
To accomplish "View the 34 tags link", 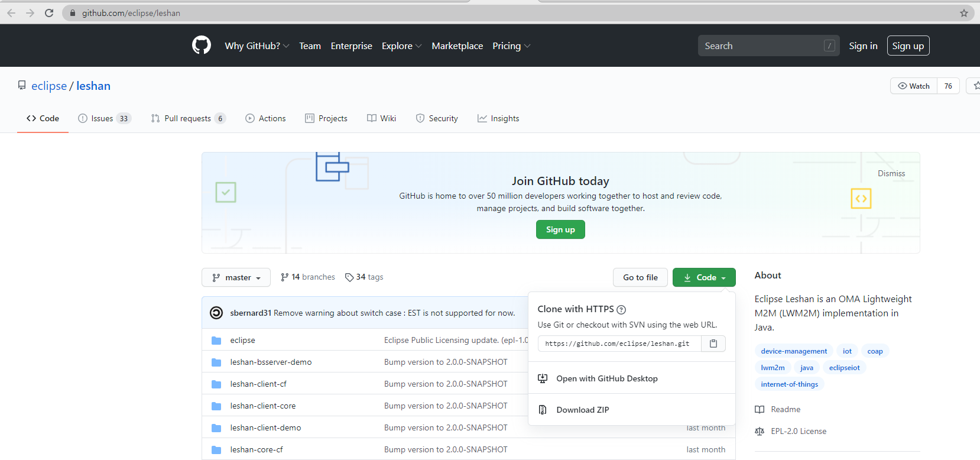I will click(x=364, y=277).
